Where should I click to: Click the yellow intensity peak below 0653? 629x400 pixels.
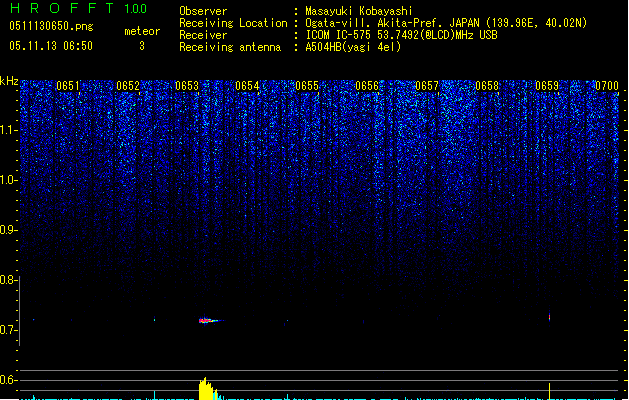[x=207, y=388]
